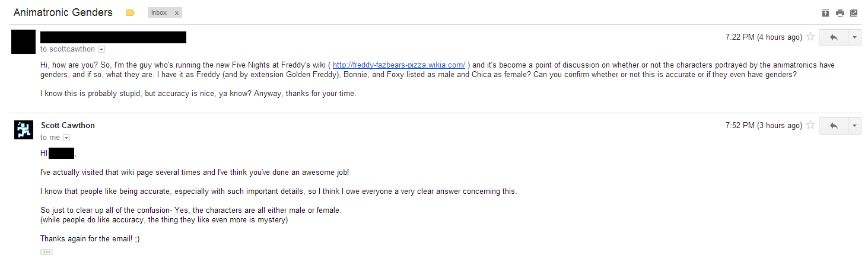Open More options for Scott Cawthon's message
Viewport: 868px width, 268px height.
[854, 126]
